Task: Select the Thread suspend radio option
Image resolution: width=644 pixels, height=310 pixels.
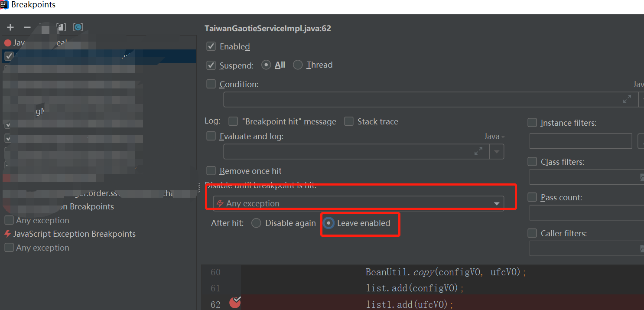Action: 298,65
